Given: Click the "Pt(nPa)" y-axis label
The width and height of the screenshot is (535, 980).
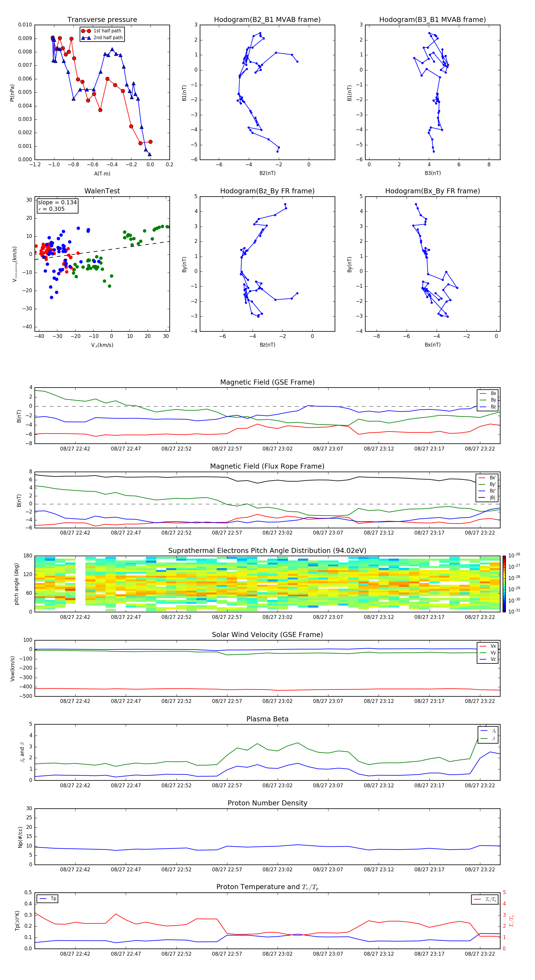Looking at the screenshot, I should click(12, 92).
